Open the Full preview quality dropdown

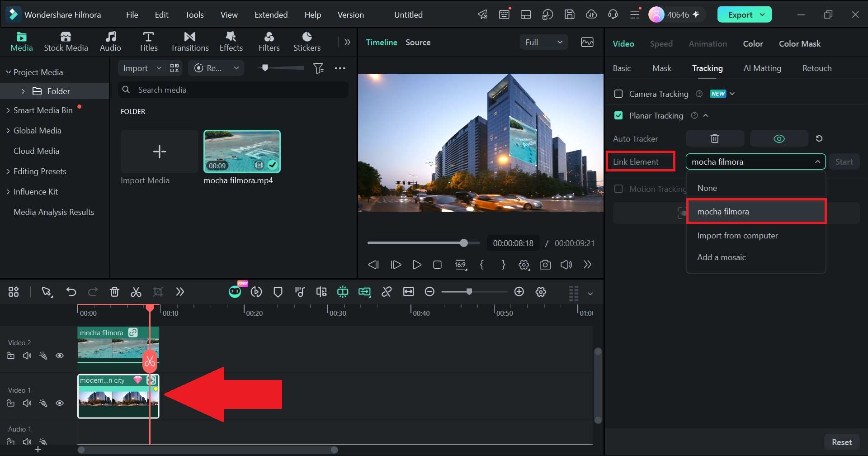544,42
